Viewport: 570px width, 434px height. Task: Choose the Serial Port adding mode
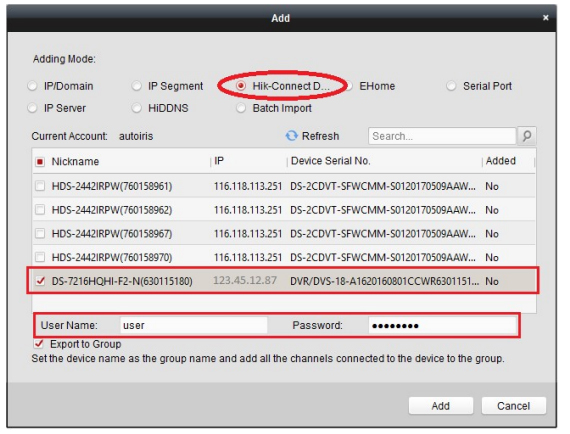pos(451,86)
